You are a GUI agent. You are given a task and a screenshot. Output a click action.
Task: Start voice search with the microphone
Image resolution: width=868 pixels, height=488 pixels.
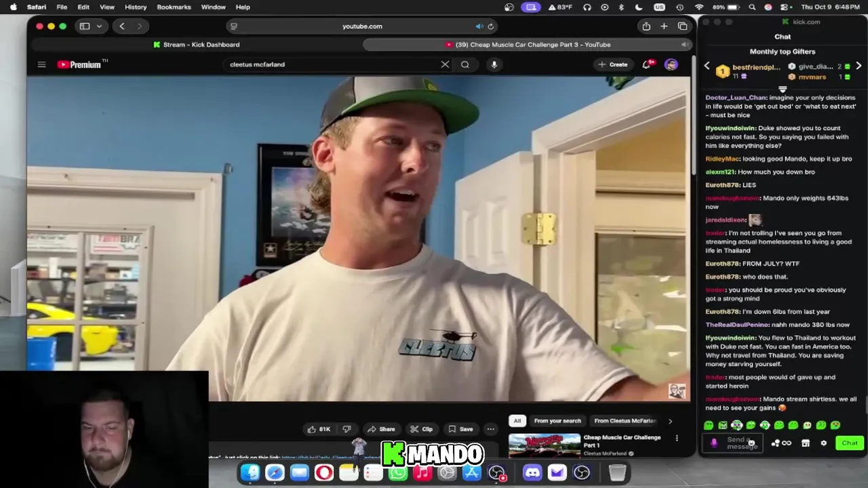(494, 64)
